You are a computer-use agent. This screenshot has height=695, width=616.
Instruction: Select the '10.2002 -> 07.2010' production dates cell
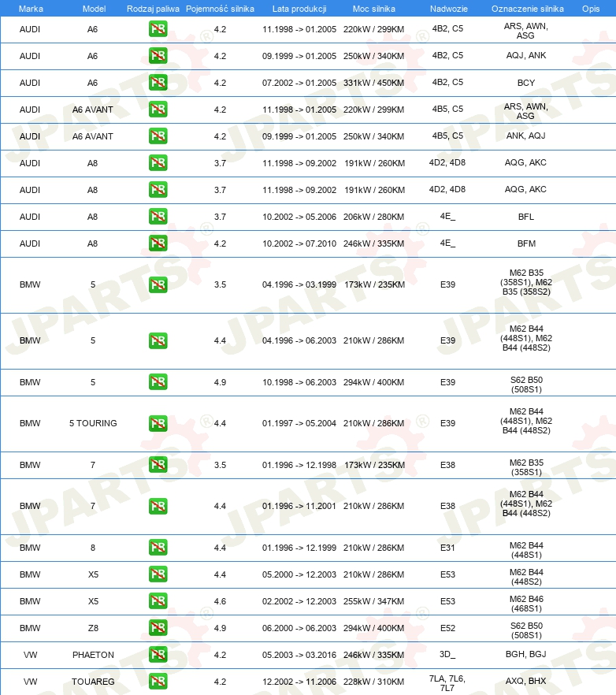(x=299, y=243)
